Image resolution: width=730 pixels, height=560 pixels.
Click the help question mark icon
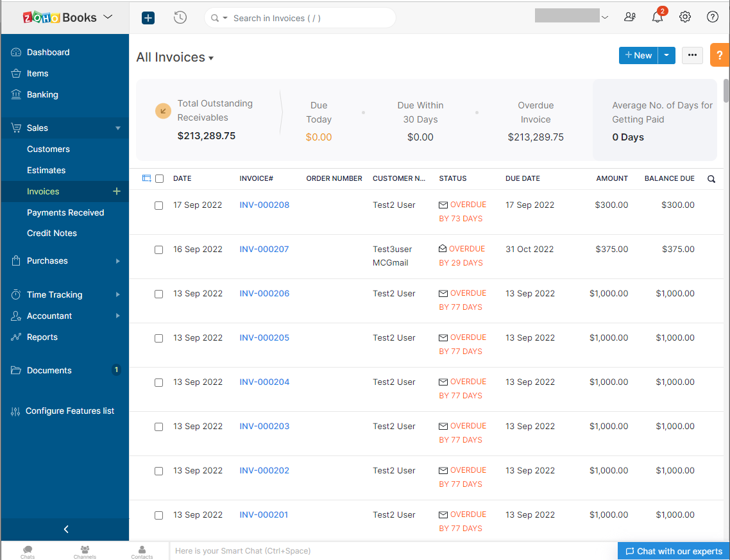[x=712, y=17]
